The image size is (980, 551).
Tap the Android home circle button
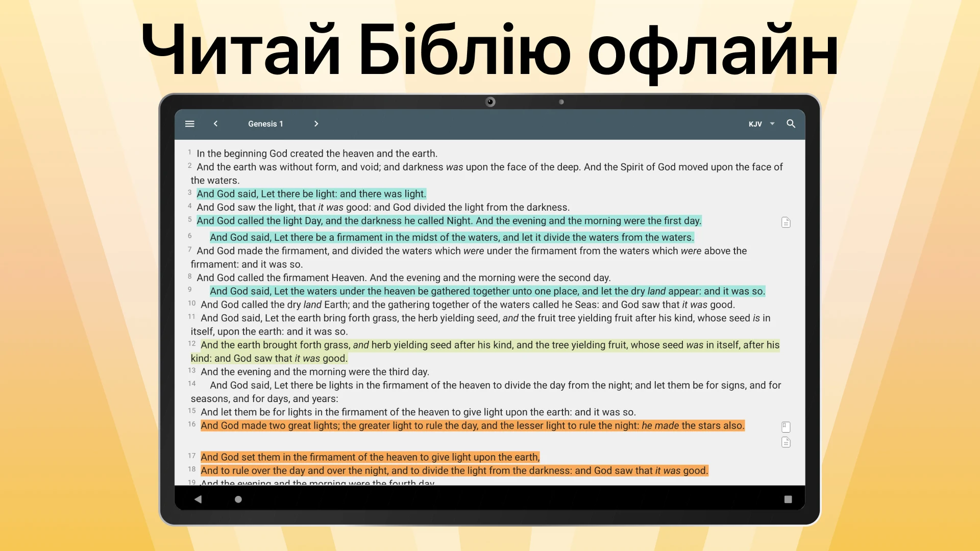238,499
